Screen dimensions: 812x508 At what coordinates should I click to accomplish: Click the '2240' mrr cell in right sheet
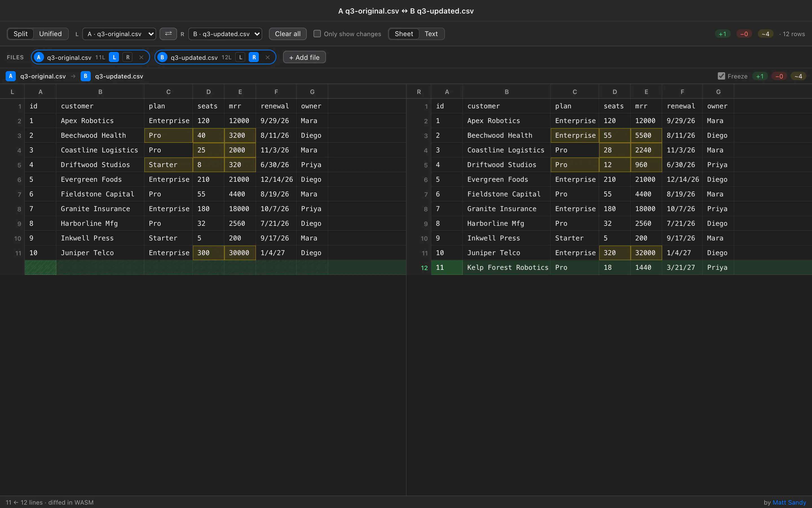click(646, 150)
